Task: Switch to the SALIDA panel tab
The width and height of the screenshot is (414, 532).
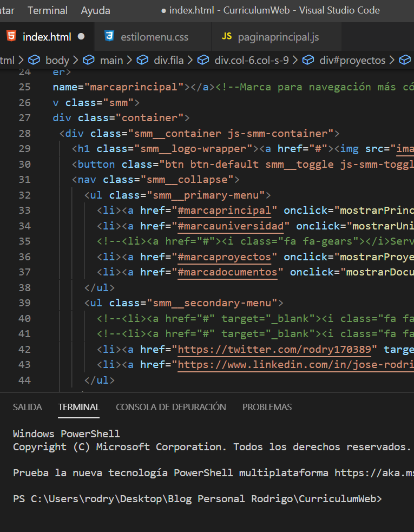Action: point(27,407)
